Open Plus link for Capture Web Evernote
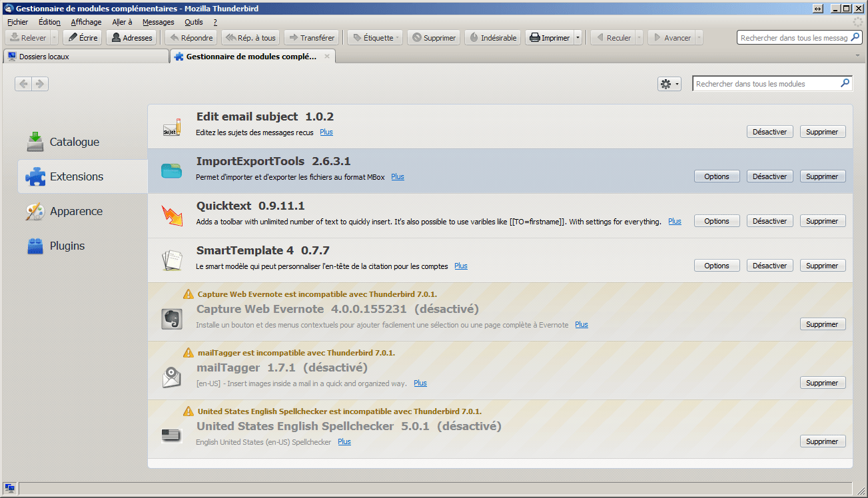The image size is (868, 498). click(x=582, y=325)
